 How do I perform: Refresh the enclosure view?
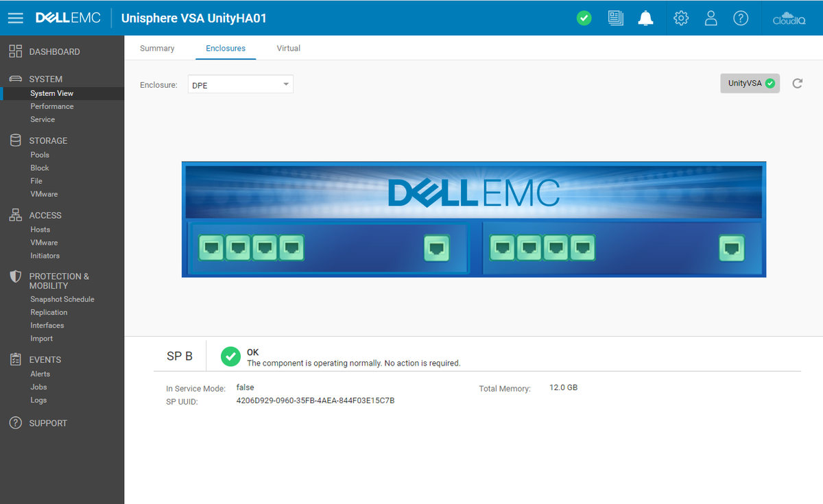[x=797, y=84]
